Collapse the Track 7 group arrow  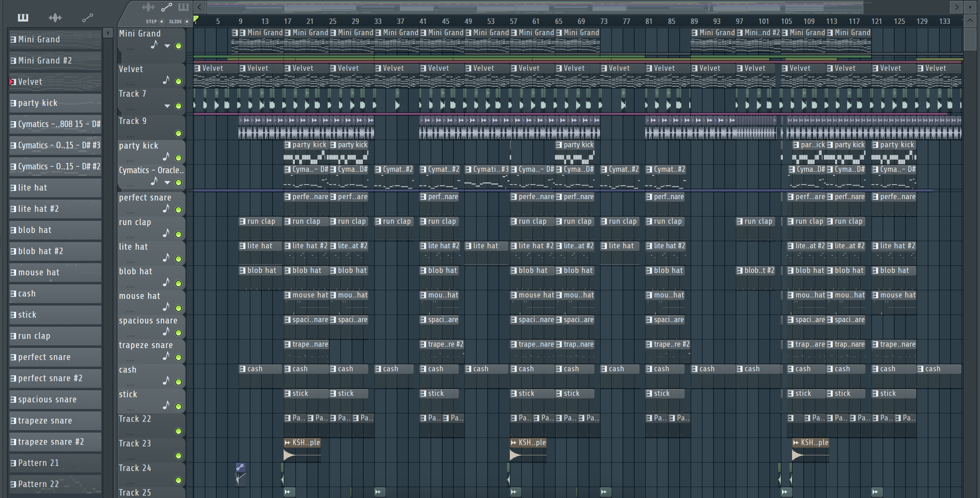pyautogui.click(x=167, y=106)
